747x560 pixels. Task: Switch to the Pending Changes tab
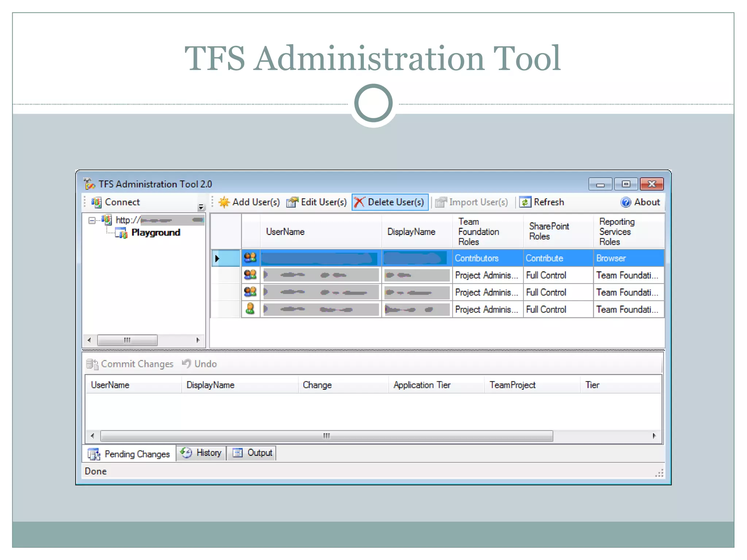[x=129, y=454]
